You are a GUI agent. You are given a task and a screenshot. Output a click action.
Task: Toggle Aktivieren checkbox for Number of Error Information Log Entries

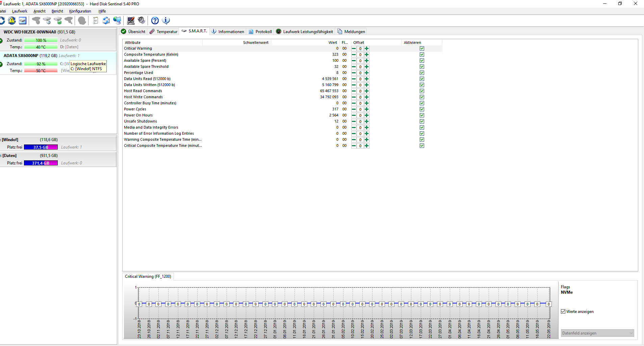point(422,134)
